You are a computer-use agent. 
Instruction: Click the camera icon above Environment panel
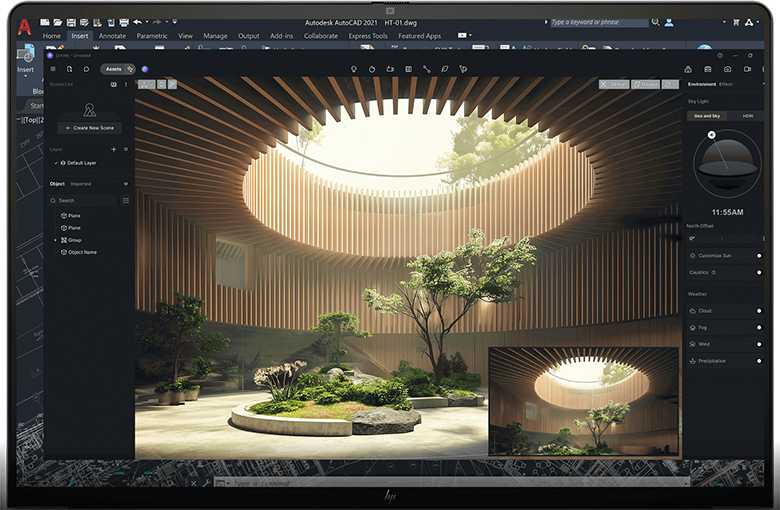[x=726, y=69]
